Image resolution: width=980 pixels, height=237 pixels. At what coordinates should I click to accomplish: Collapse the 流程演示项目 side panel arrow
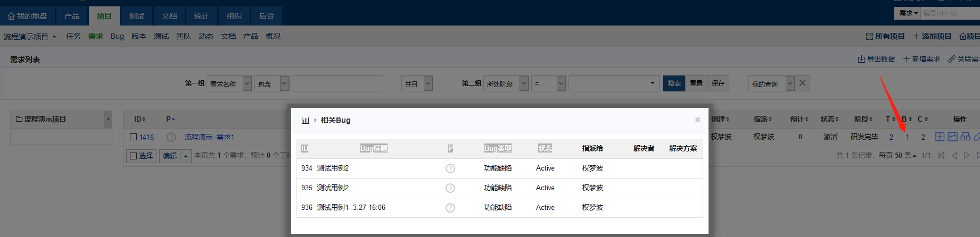109,119
